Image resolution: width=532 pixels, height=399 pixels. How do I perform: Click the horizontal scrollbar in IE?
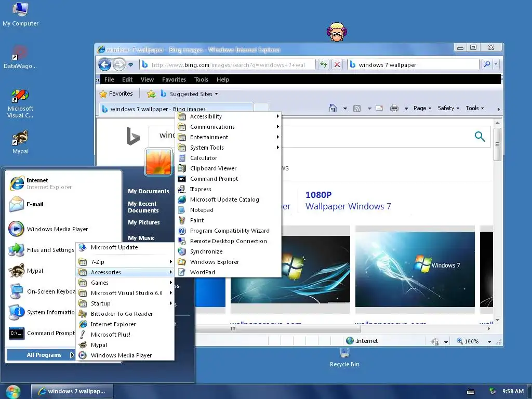[x=277, y=328]
